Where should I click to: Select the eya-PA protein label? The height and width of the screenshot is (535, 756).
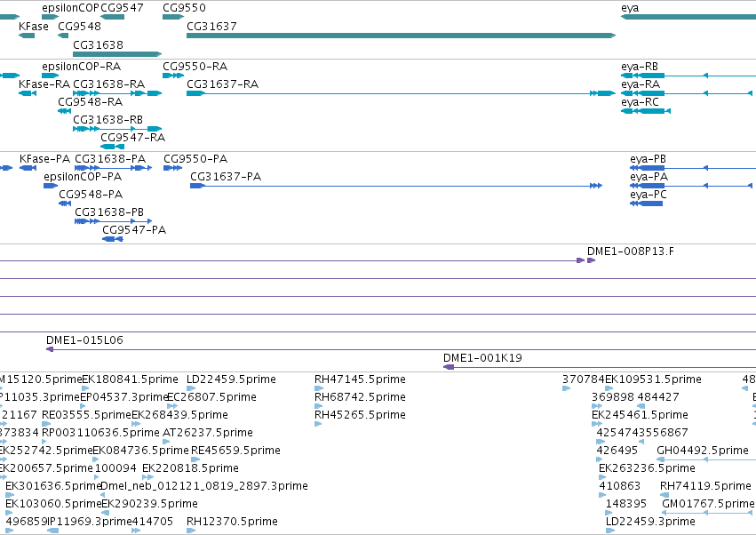click(x=649, y=177)
